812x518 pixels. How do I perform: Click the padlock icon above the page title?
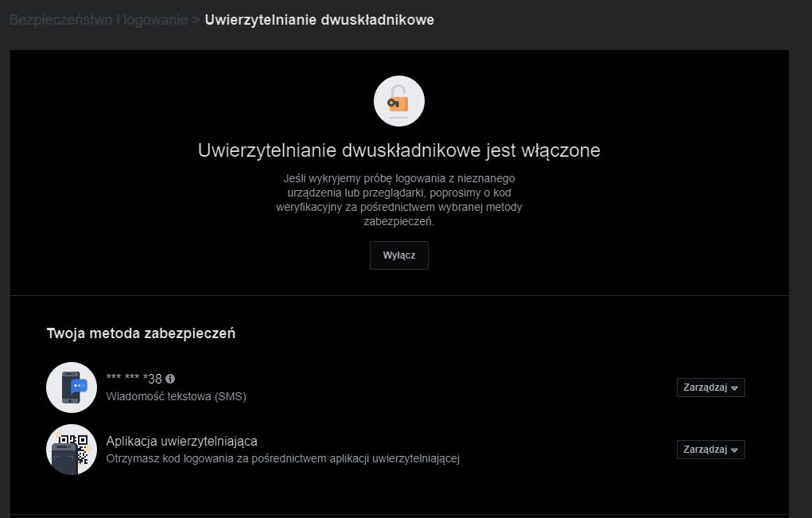click(x=398, y=100)
